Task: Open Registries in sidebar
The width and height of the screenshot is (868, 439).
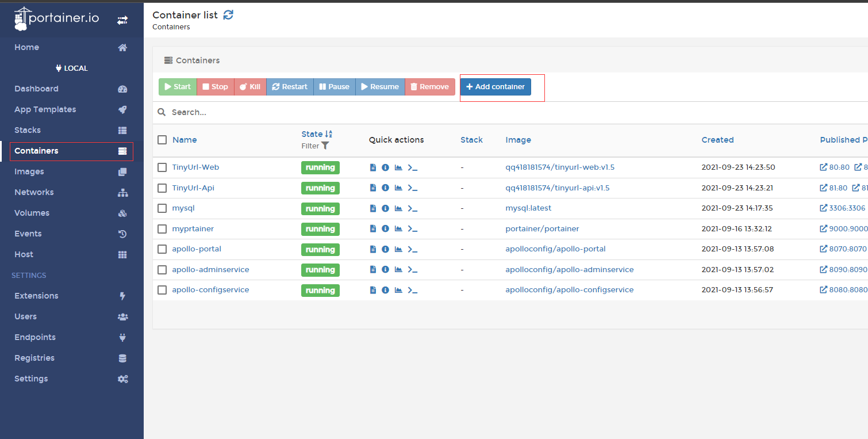Action: [x=71, y=358]
